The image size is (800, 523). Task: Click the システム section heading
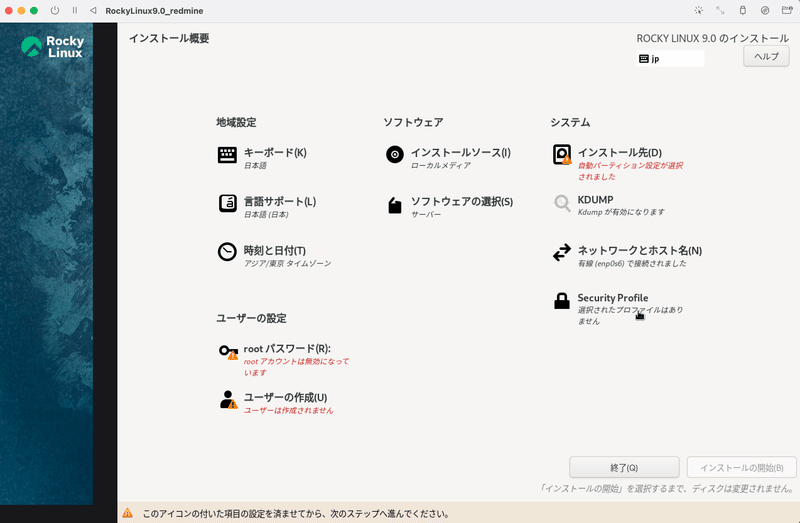pyautogui.click(x=570, y=122)
